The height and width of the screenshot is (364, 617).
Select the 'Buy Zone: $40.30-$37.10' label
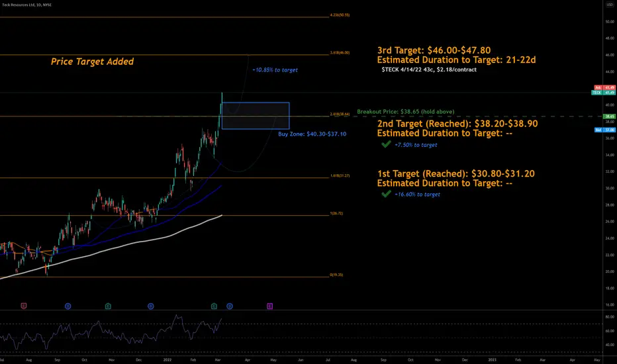click(312, 134)
